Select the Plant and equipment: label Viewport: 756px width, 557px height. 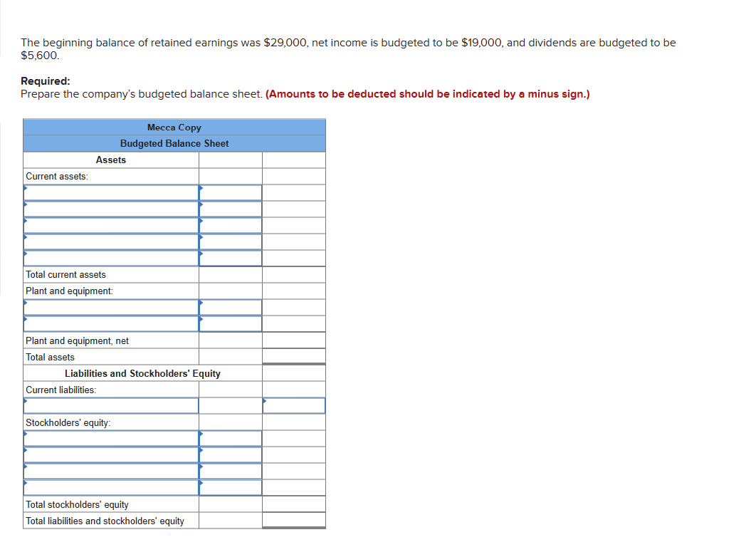pyautogui.click(x=70, y=291)
